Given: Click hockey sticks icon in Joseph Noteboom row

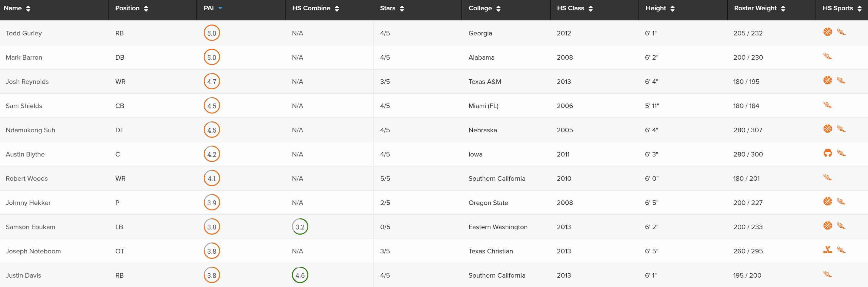Looking at the screenshot, I should [x=828, y=250].
